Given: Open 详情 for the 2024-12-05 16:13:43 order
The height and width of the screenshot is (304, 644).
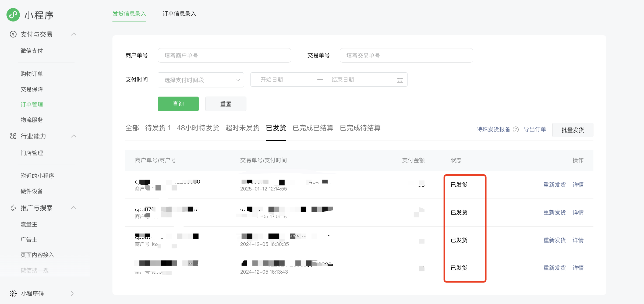Looking at the screenshot, I should [578, 268].
